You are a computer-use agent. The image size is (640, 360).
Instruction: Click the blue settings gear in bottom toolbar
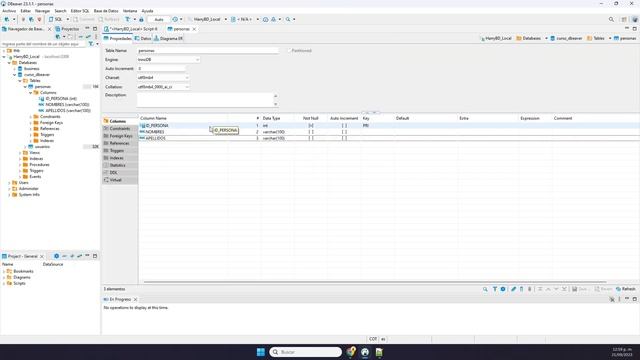(503, 289)
